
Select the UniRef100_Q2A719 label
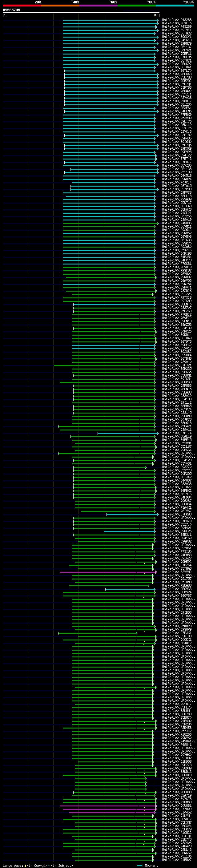point(177,796)
